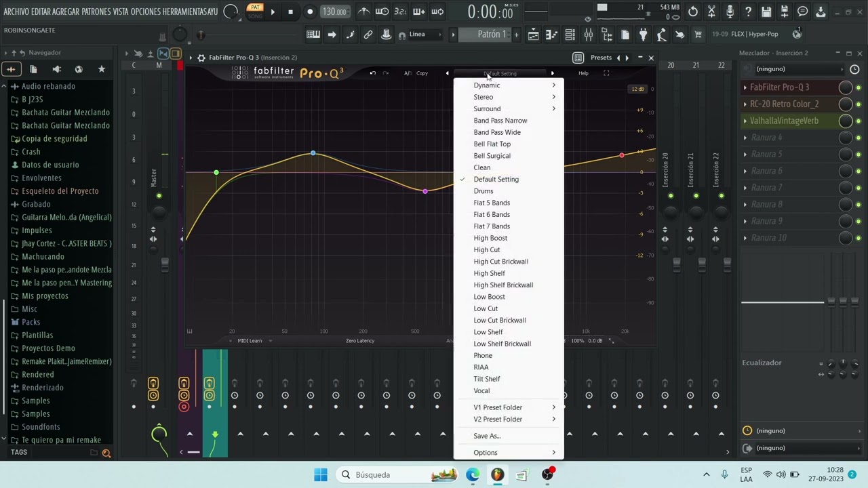Choose the Vocal preset

coord(481,391)
